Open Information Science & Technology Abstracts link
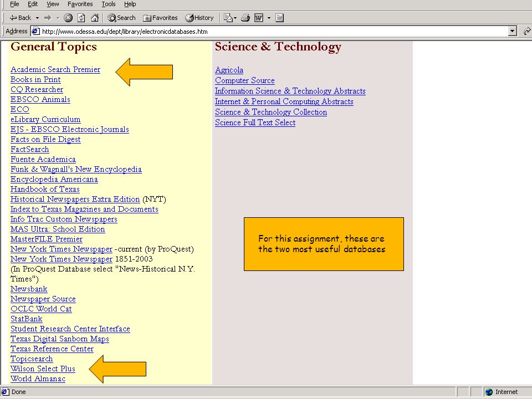This screenshot has height=399, width=532. [x=290, y=91]
